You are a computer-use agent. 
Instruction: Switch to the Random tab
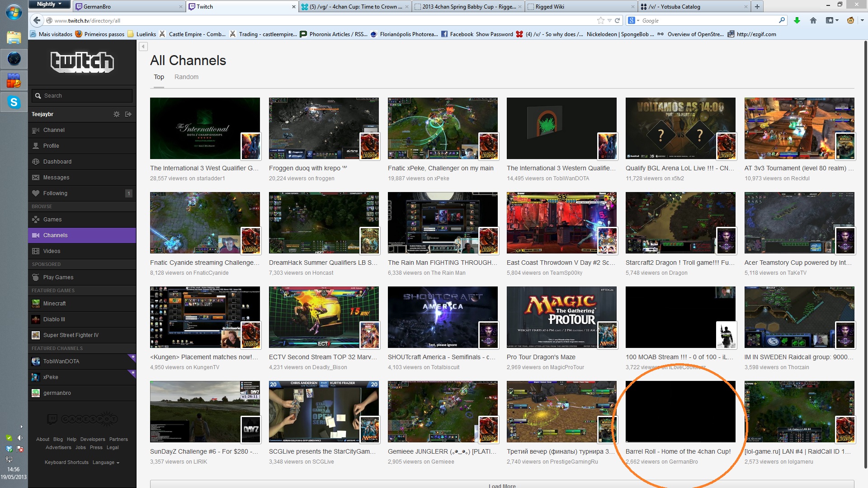point(186,77)
